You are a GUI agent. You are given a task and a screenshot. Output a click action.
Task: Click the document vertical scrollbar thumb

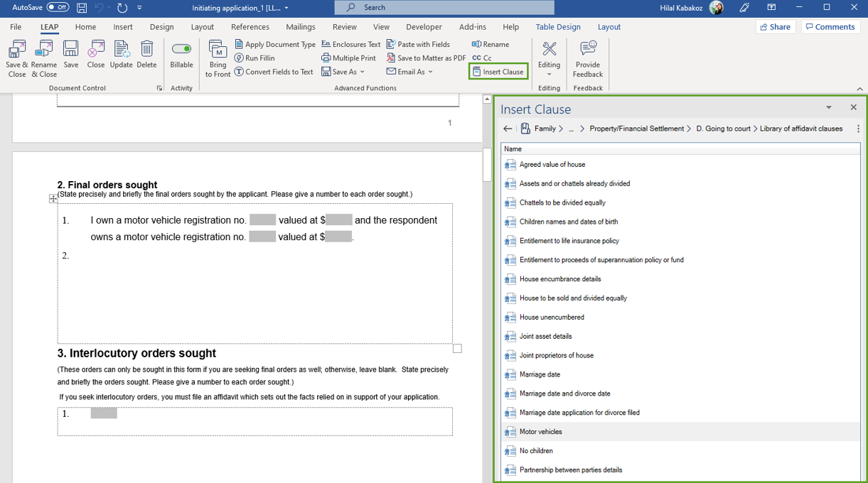tap(487, 165)
